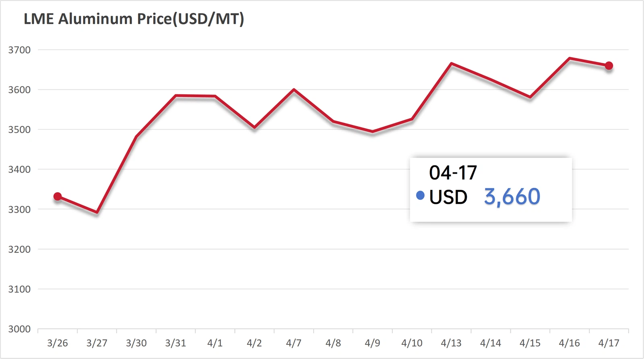The width and height of the screenshot is (644, 359).
Task: Click the blue dot in the tooltip
Action: [420, 196]
